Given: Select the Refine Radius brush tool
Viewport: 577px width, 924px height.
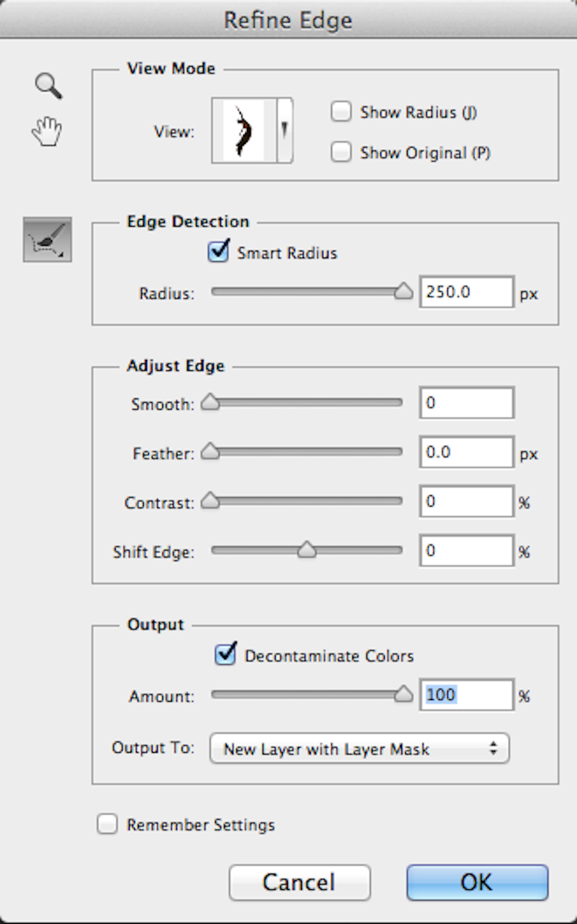Looking at the screenshot, I should click(48, 240).
